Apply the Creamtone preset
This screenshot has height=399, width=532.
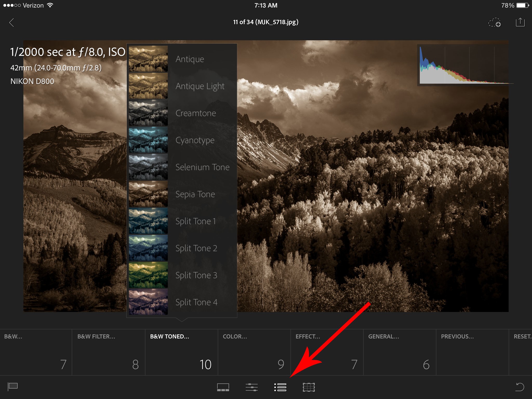coord(182,113)
